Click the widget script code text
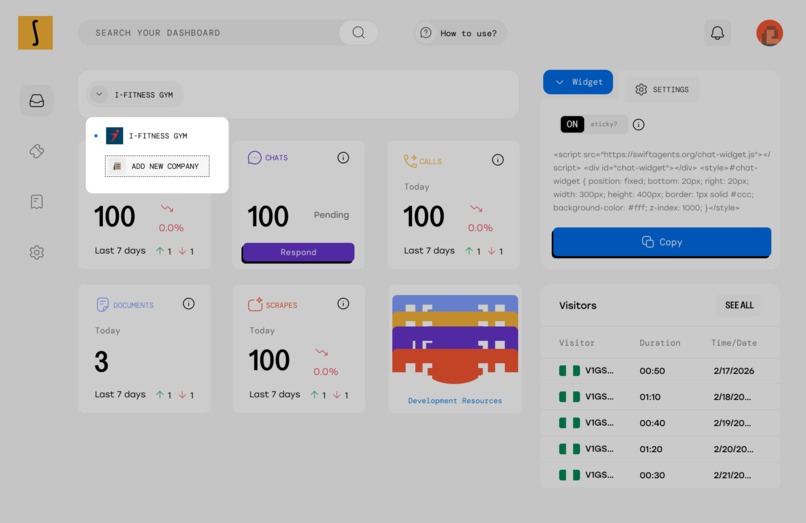Image resolution: width=806 pixels, height=523 pixels. pos(662,181)
